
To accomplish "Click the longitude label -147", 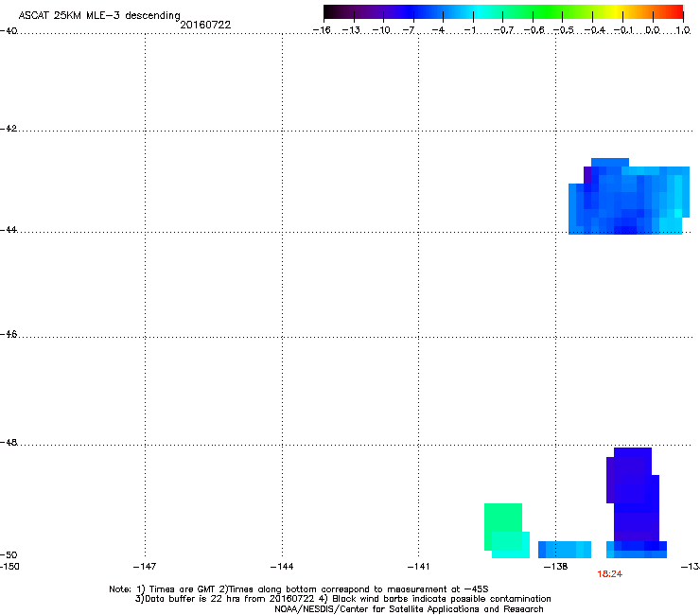I will tap(145, 567).
